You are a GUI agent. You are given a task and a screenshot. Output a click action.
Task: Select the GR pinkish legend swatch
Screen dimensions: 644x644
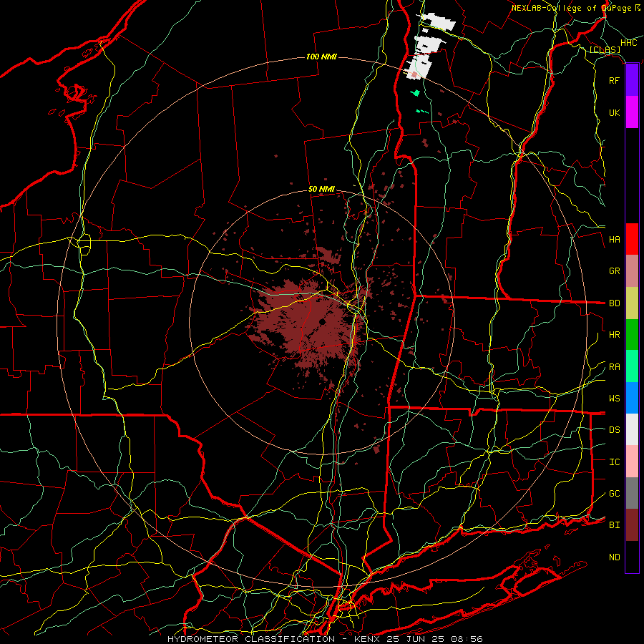tap(632, 271)
